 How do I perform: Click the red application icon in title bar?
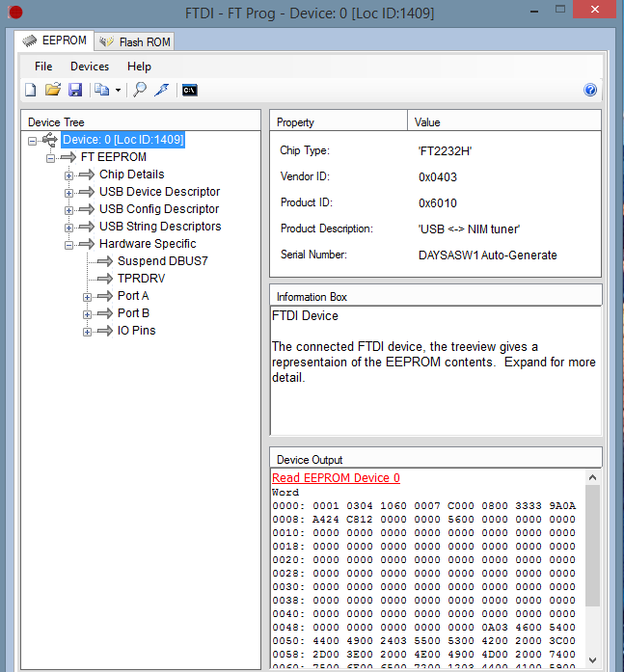click(15, 12)
